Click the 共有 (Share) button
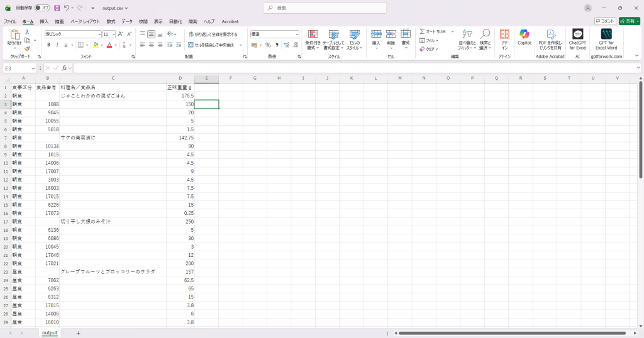The image size is (644, 338). pos(629,21)
